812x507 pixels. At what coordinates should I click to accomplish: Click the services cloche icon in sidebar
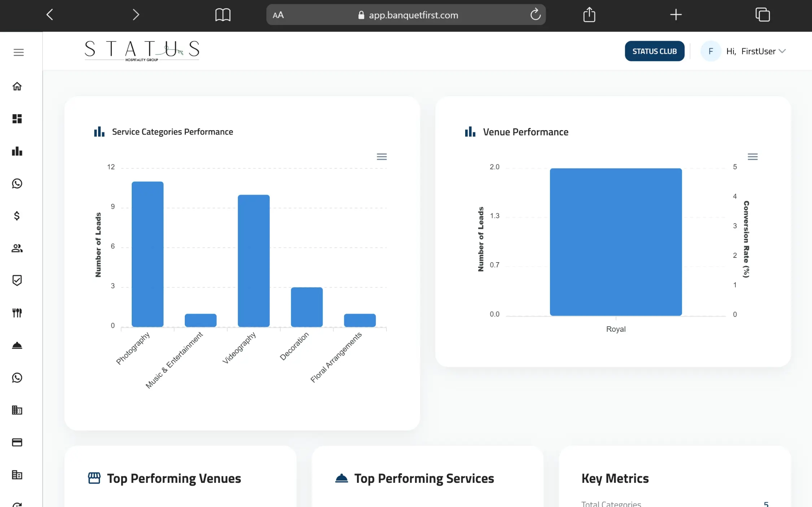(17, 345)
